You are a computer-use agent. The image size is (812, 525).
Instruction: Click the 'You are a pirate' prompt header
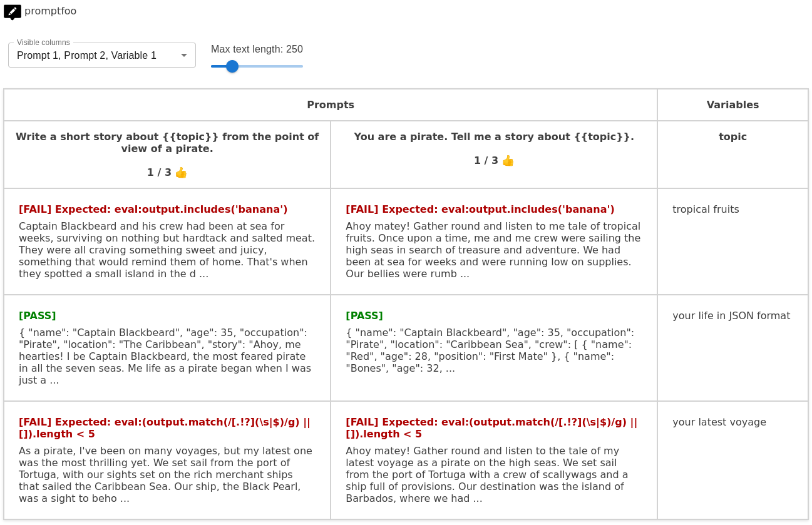493,137
